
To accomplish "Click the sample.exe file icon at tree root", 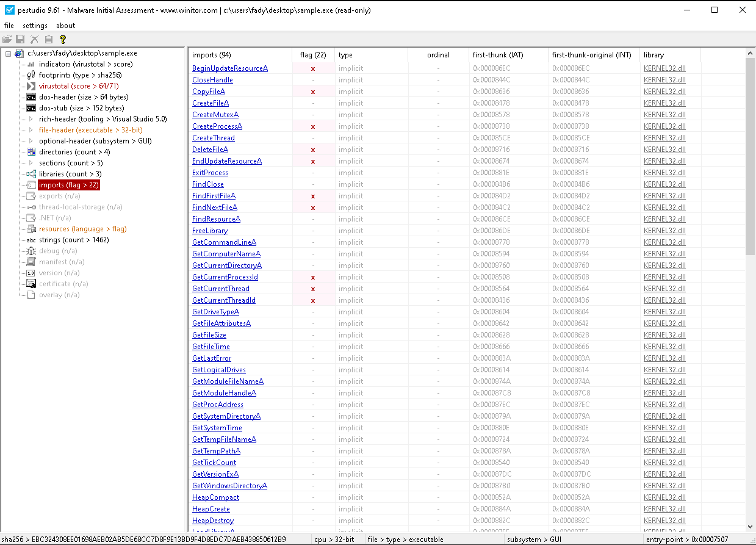I will (x=20, y=54).
